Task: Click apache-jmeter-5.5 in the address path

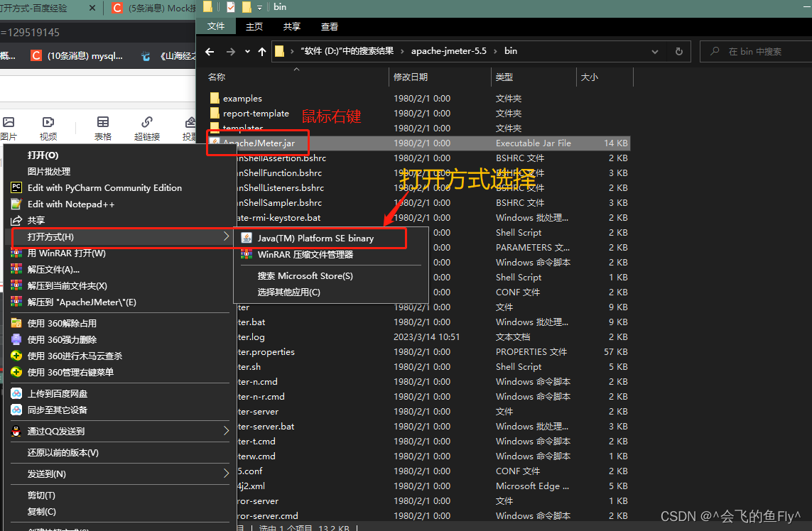Action: coord(448,50)
